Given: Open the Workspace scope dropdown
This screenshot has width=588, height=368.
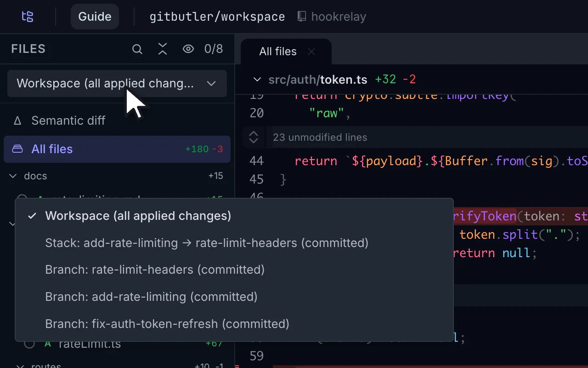Looking at the screenshot, I should tap(117, 83).
